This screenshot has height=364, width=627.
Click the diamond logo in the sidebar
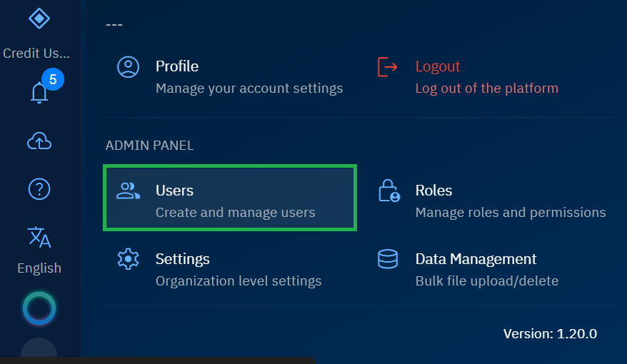[39, 19]
